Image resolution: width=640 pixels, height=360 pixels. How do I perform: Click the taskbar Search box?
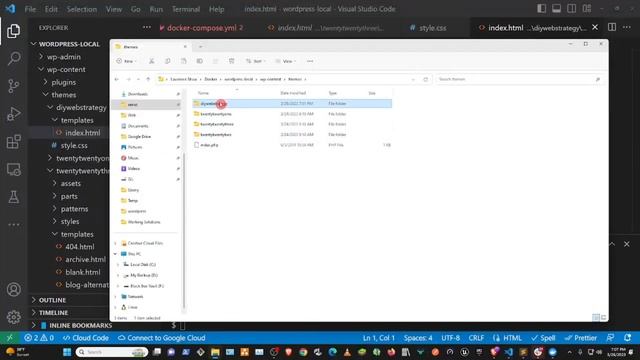pos(112,352)
